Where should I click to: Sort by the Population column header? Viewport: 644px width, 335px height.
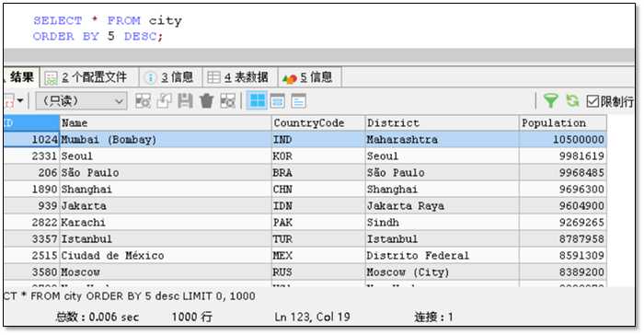point(563,123)
